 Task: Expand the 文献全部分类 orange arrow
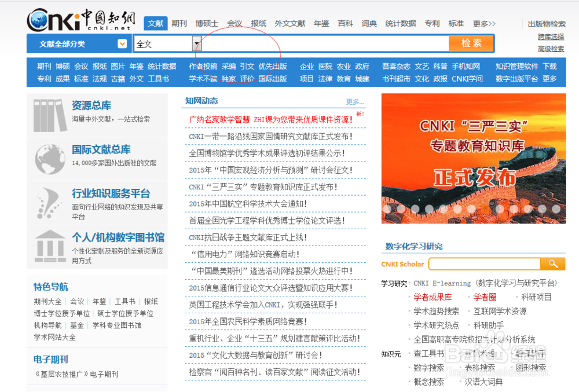122,44
